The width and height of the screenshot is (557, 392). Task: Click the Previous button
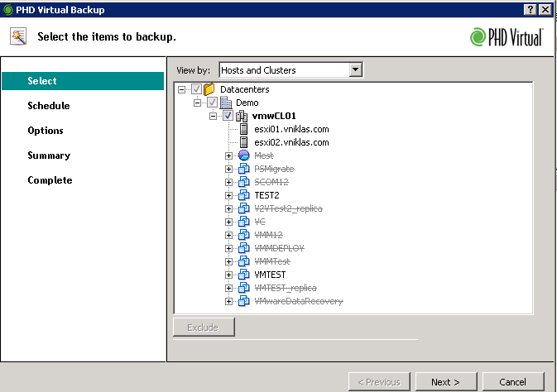(x=379, y=382)
